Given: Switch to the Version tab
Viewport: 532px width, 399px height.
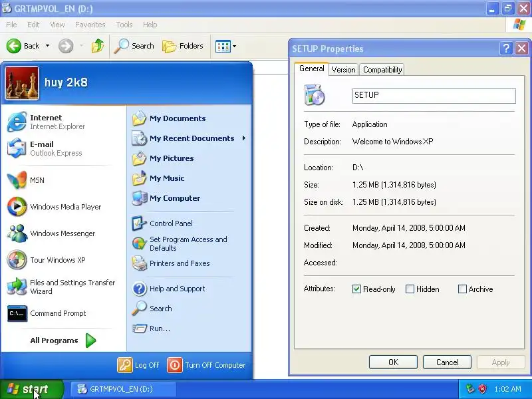Looking at the screenshot, I should point(343,70).
